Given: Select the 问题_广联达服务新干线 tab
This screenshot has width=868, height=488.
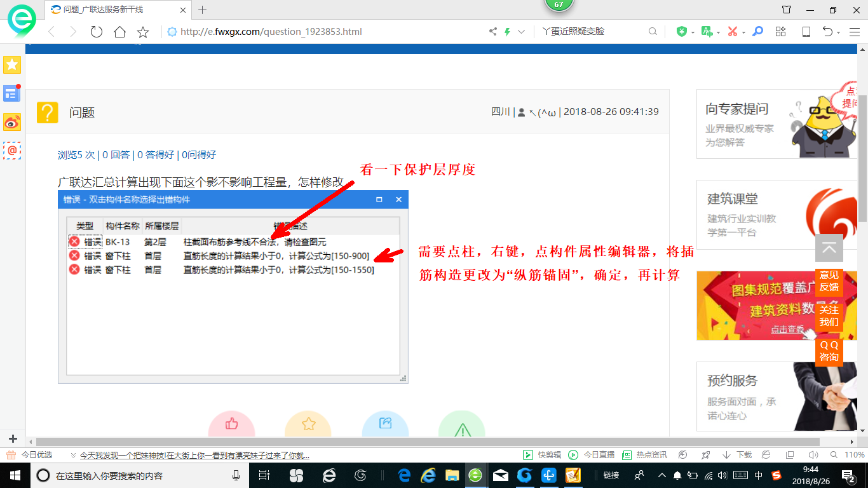Looking at the screenshot, I should pos(118,10).
